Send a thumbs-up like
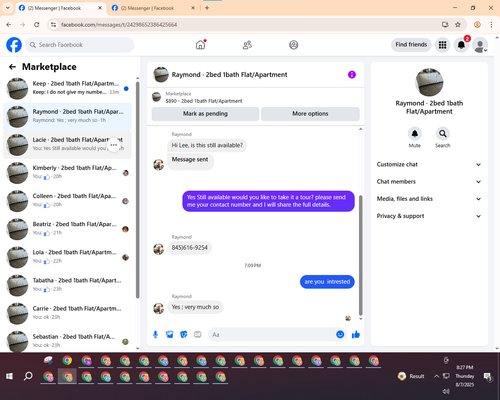 [356, 334]
